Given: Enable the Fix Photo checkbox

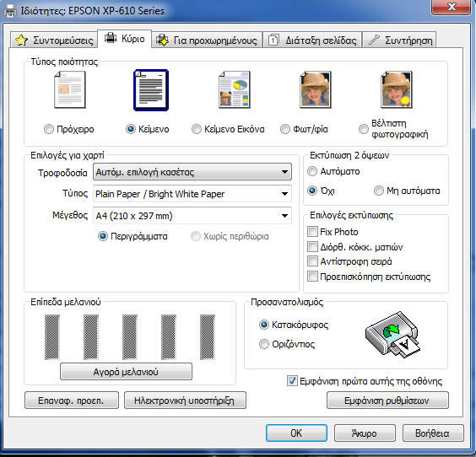Looking at the screenshot, I should (312, 232).
